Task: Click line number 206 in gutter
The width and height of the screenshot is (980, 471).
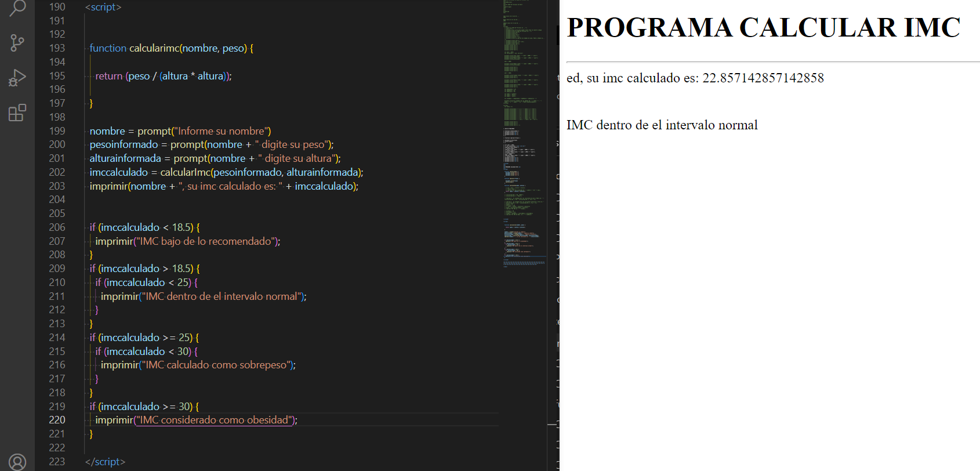Action: coord(57,227)
